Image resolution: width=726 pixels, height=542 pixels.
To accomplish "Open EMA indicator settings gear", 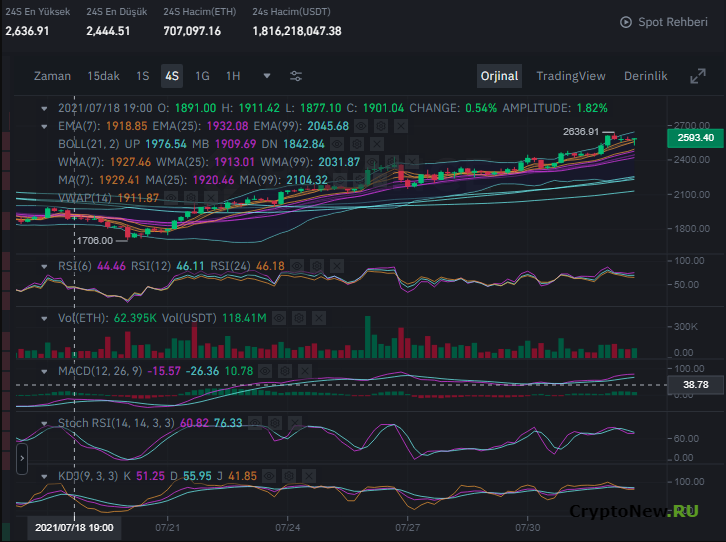I will point(381,126).
